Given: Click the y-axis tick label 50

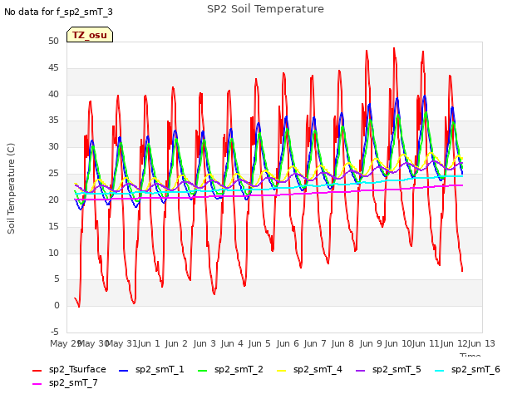Looking at the screenshot, I should pos(53,42).
